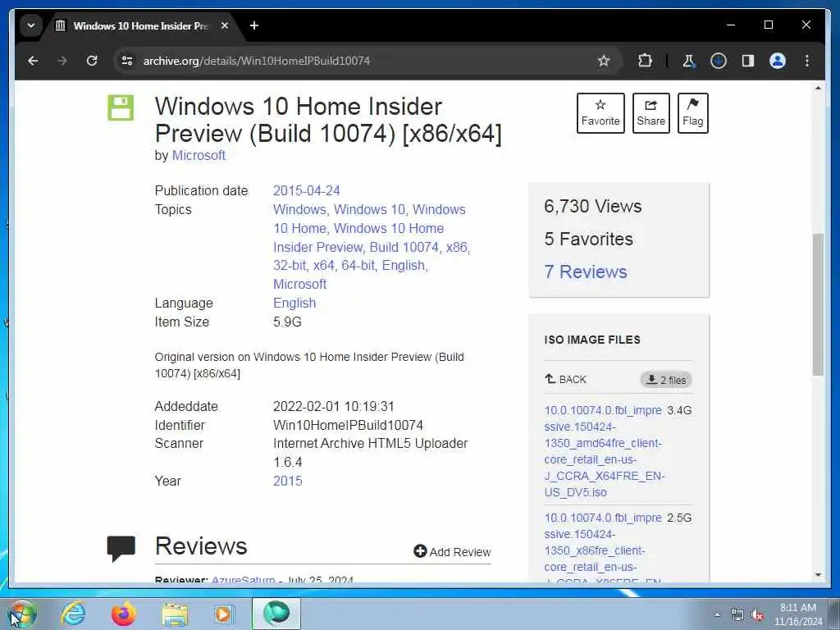The height and width of the screenshot is (630, 840).
Task: Click the scrollbar up arrow
Action: coord(818,88)
